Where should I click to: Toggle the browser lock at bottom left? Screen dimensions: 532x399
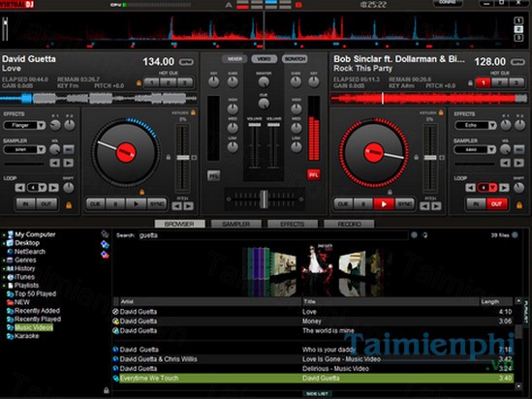click(x=107, y=390)
